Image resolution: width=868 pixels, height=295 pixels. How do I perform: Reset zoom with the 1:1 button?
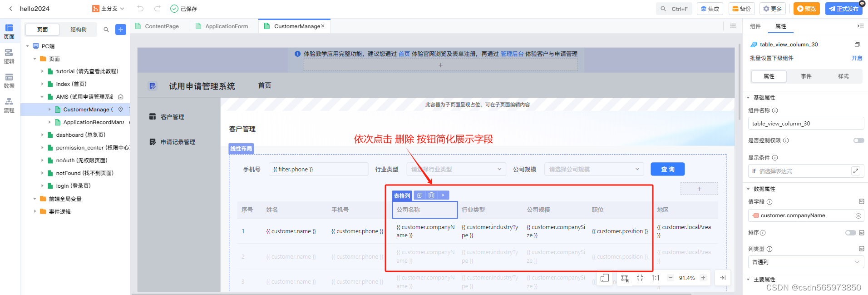[x=656, y=278]
